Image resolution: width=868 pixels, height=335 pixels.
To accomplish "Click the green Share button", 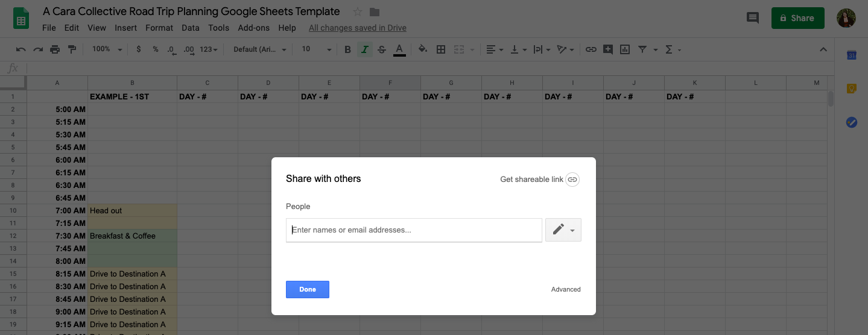I will pos(797,18).
